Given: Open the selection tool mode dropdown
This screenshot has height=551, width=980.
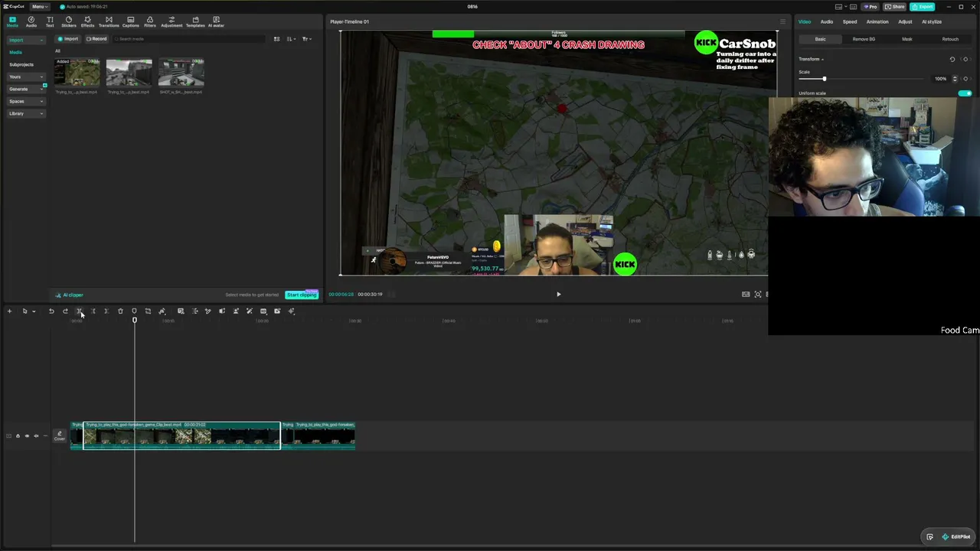Looking at the screenshot, I should [34, 311].
